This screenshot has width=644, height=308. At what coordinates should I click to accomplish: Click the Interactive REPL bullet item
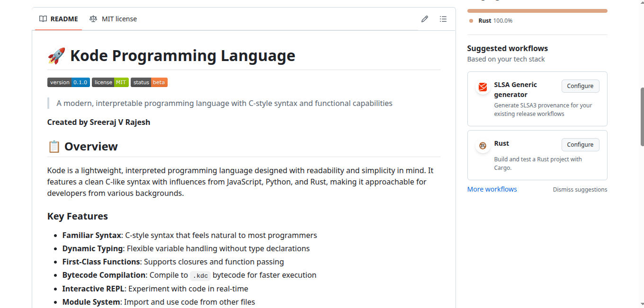pos(155,289)
